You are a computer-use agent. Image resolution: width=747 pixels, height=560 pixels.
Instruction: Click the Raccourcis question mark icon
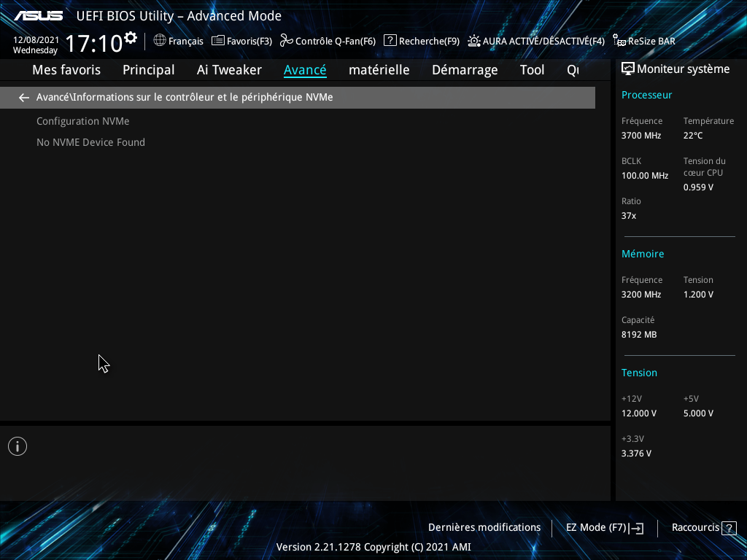click(x=729, y=528)
